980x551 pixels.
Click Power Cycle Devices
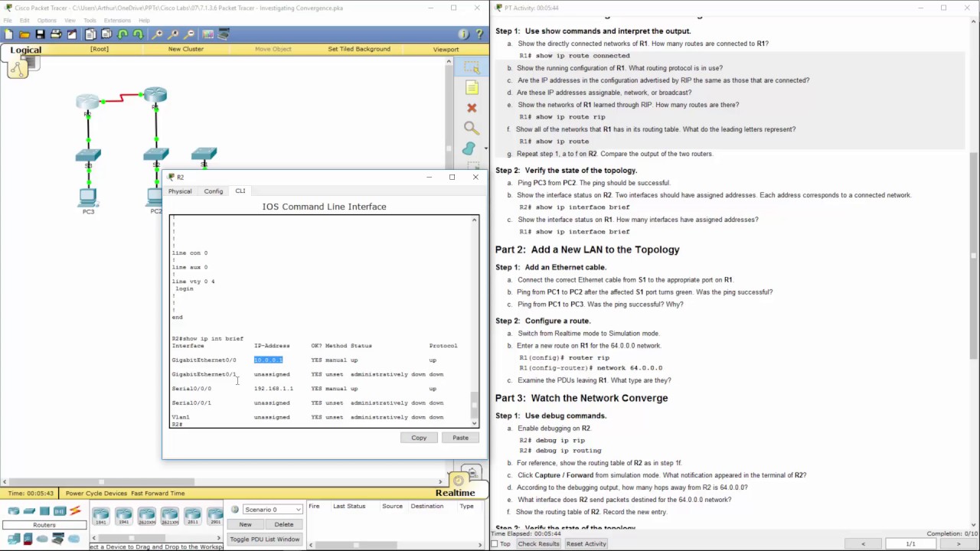click(96, 494)
